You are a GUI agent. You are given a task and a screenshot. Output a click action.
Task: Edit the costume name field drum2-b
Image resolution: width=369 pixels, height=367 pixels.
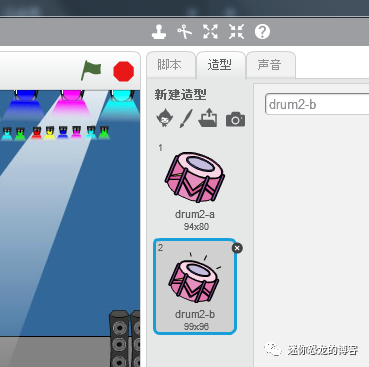pos(317,105)
